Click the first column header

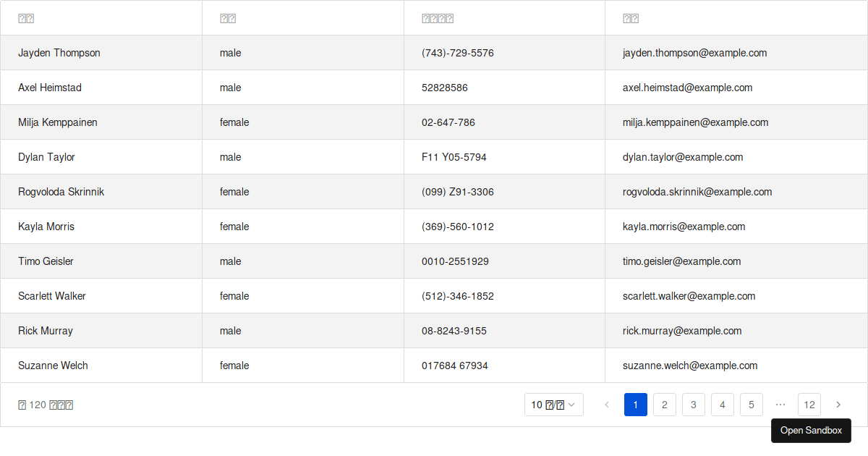(x=26, y=19)
